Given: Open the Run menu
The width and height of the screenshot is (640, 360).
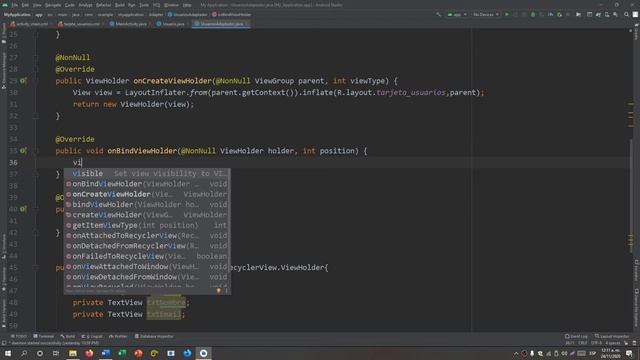Looking at the screenshot, I should (x=131, y=5).
